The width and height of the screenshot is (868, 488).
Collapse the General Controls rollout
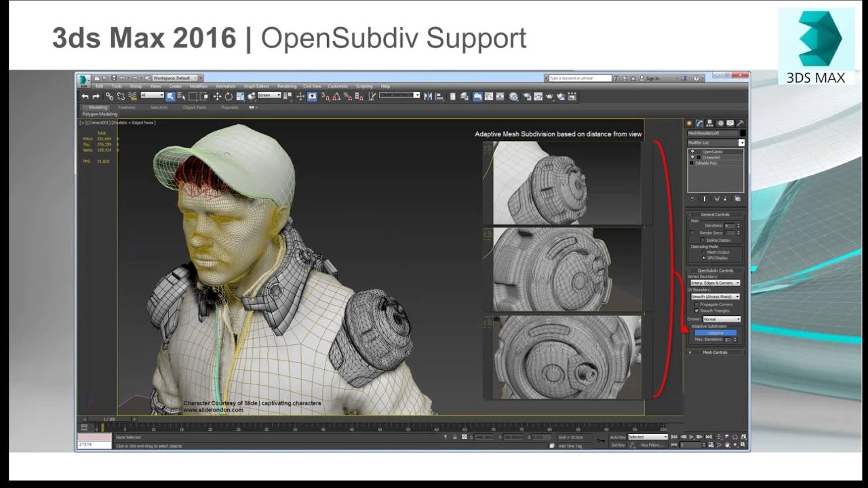click(x=715, y=215)
